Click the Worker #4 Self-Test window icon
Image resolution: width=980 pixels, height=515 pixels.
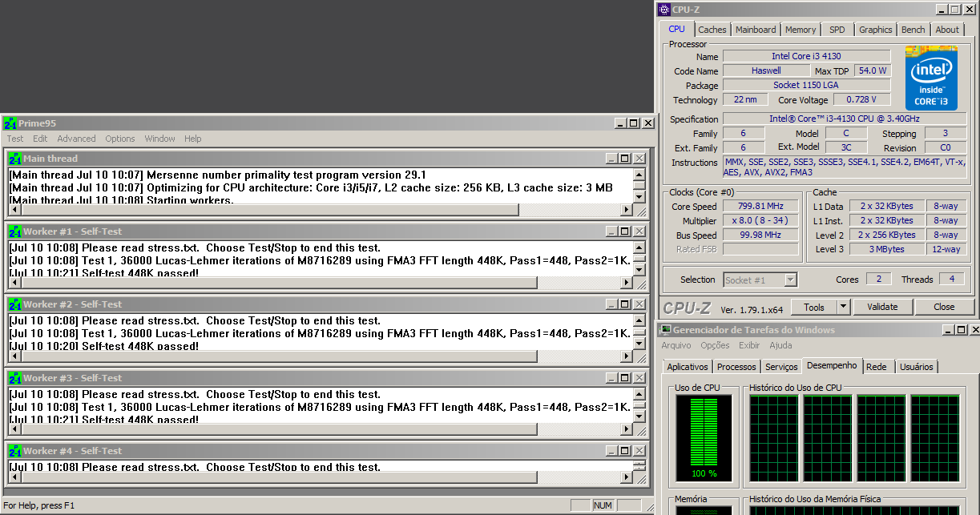pos(15,451)
